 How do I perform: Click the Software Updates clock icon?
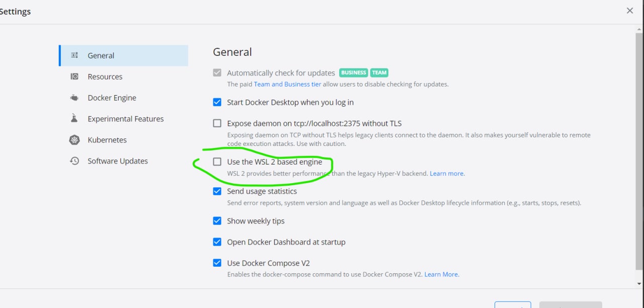(74, 161)
